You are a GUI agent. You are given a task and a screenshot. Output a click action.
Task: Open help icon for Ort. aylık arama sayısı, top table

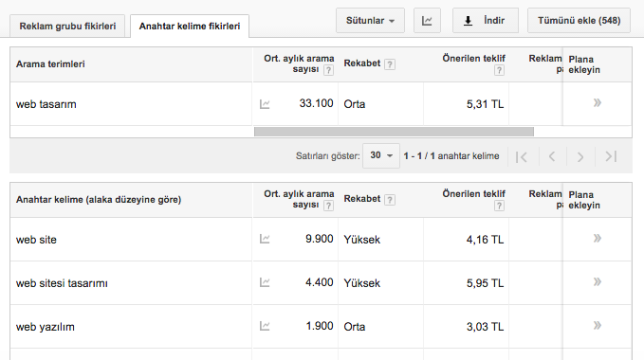click(x=328, y=70)
